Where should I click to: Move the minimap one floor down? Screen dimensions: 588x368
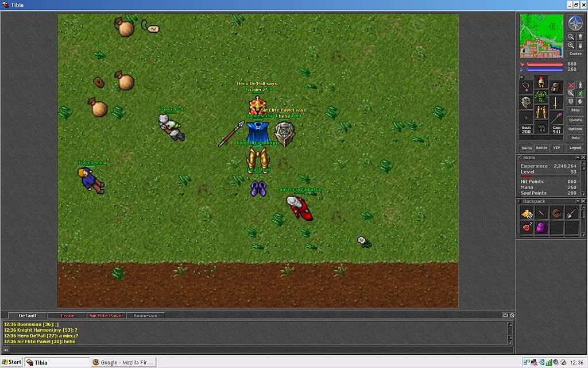coord(580,45)
